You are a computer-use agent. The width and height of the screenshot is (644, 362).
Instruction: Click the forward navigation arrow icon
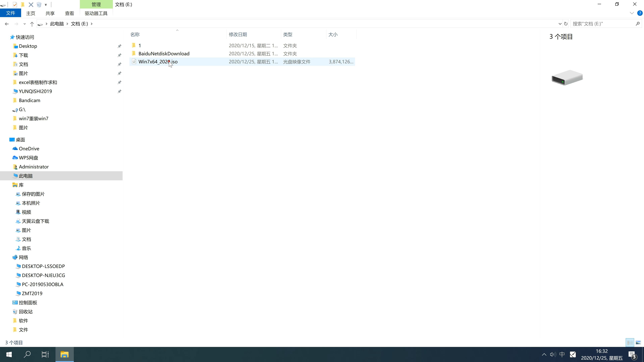(16, 23)
